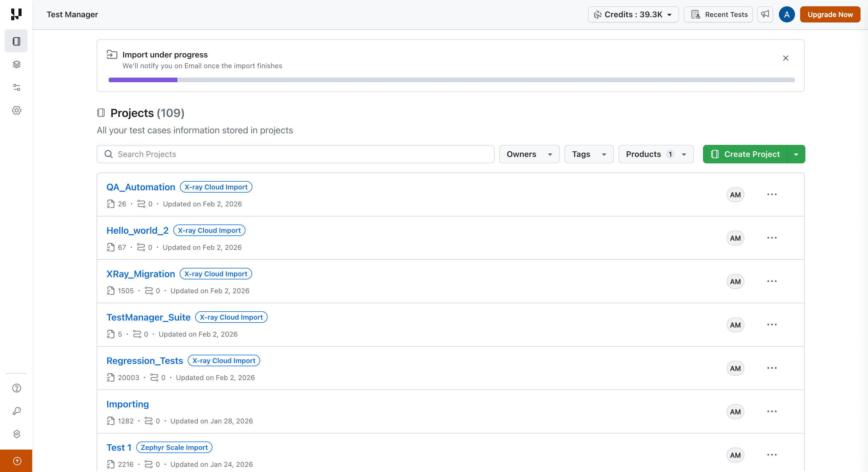Open the sliders configuration sidebar icon
Image resolution: width=868 pixels, height=472 pixels.
click(16, 88)
